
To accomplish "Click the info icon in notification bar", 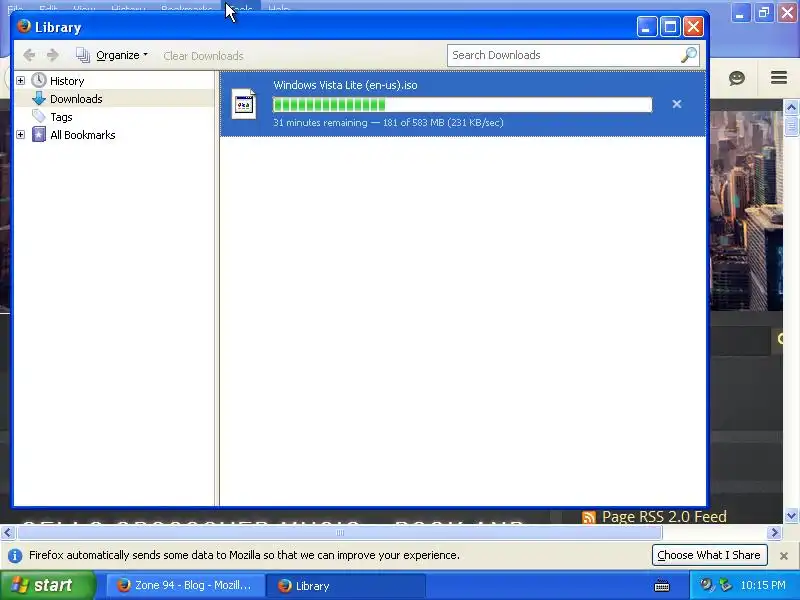I will pyautogui.click(x=15, y=556).
